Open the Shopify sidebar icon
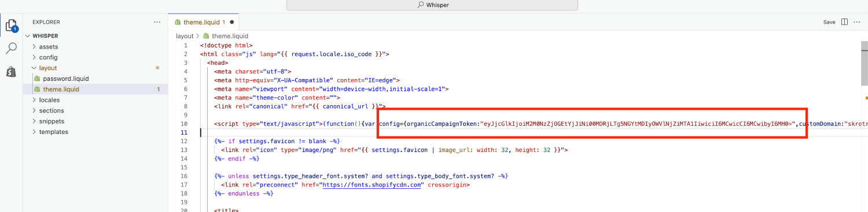This screenshot has width=868, height=212. 11,72
